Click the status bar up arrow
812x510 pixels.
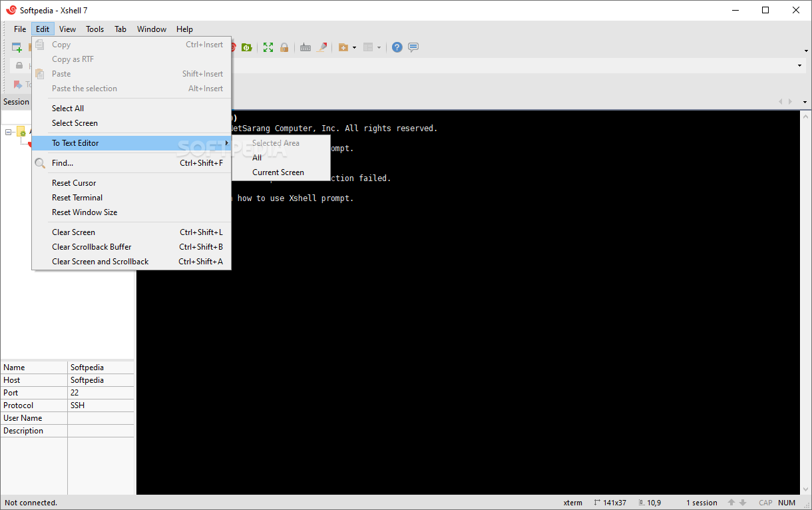(731, 503)
